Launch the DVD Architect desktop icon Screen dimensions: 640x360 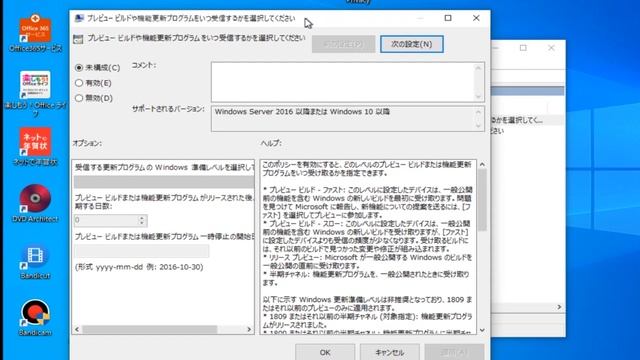[35, 203]
